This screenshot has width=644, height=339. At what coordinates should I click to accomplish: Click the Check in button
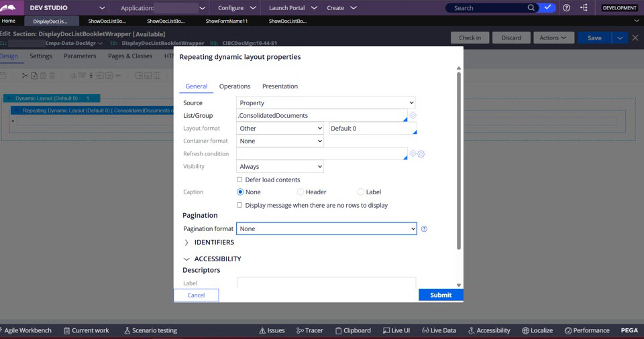point(470,38)
